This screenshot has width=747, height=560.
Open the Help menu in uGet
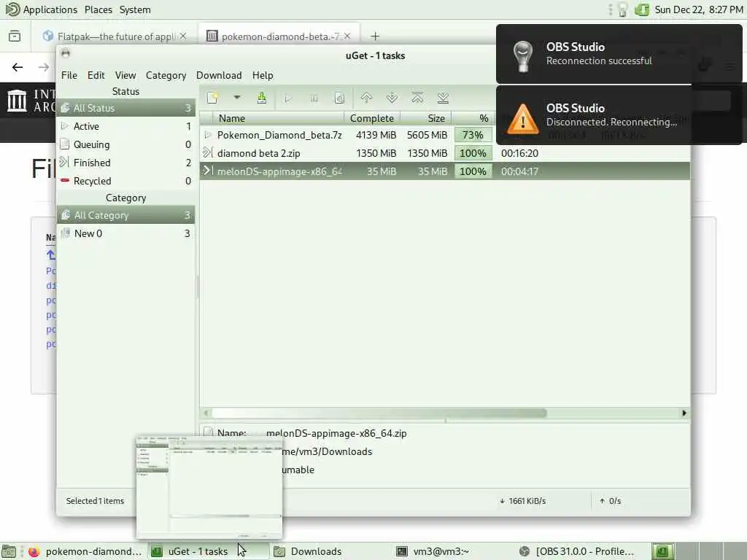[x=263, y=75]
